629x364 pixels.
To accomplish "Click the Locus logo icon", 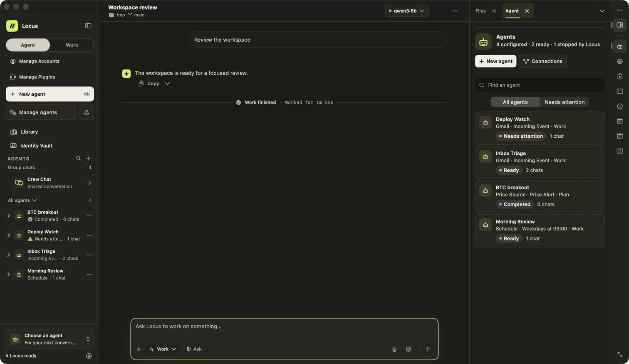I will pyautogui.click(x=12, y=26).
